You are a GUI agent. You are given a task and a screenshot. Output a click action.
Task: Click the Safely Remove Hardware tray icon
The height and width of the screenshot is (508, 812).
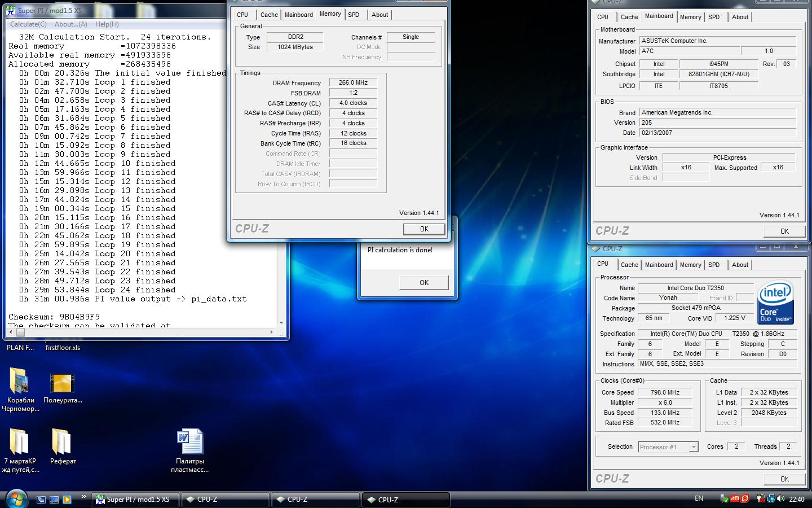(x=725, y=499)
